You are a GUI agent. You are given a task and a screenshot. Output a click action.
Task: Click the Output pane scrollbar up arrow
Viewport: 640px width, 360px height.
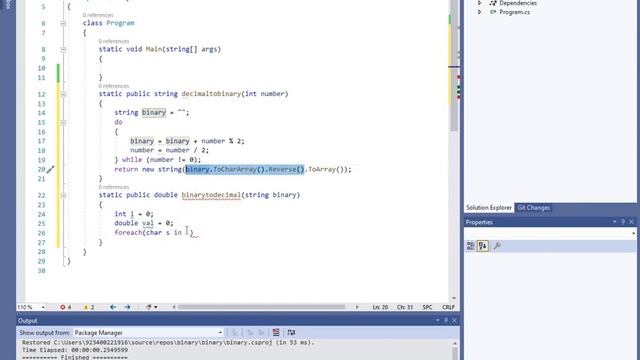click(455, 343)
